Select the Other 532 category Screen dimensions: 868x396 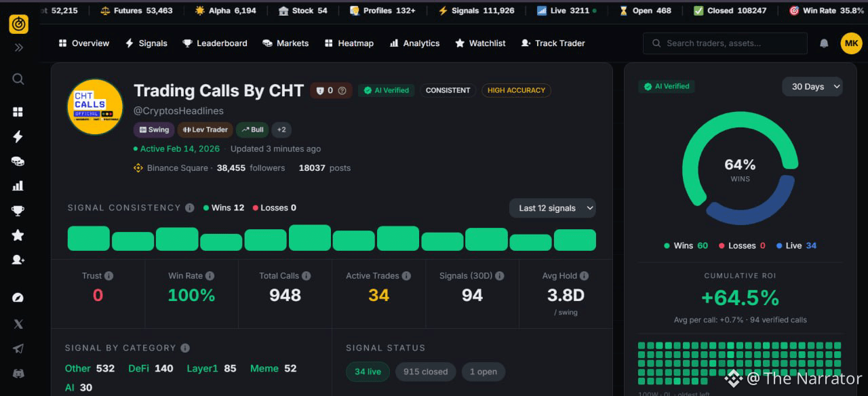click(90, 368)
